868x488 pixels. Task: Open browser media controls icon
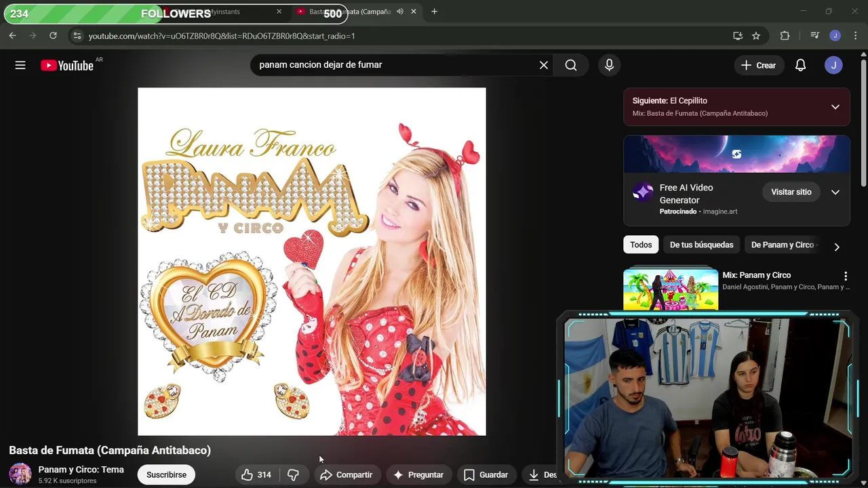click(x=815, y=36)
